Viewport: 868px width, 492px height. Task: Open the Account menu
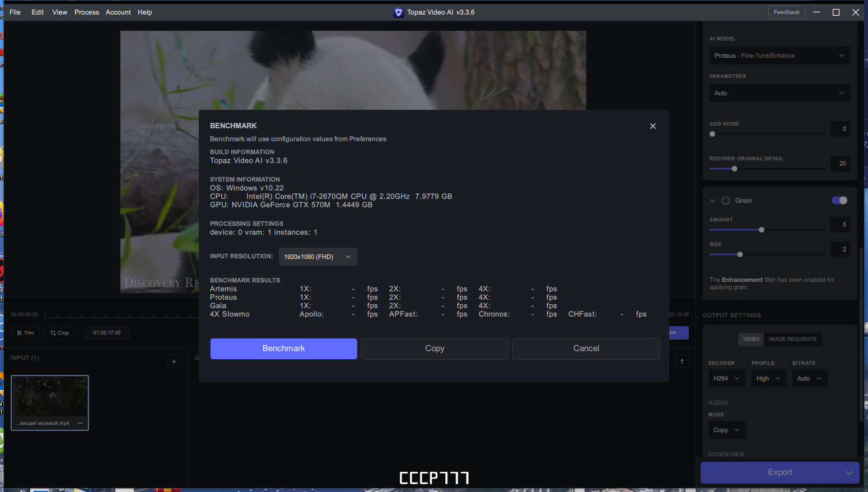click(118, 12)
